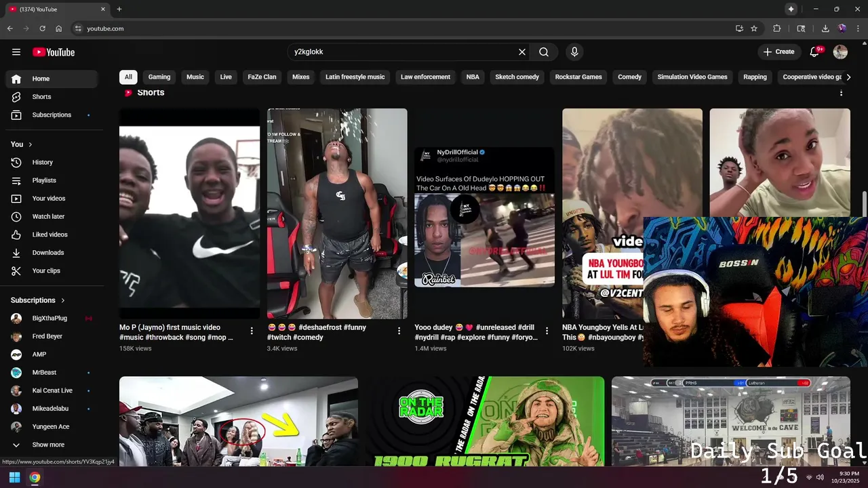Image resolution: width=868 pixels, height=488 pixels.
Task: Open AMP channel subscription
Action: pyautogui.click(x=52, y=354)
